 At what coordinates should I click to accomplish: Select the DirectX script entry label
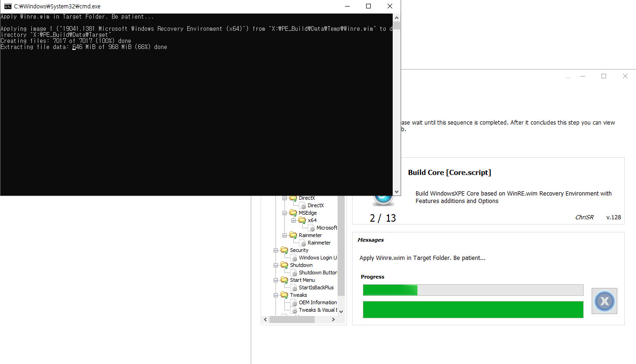tap(316, 206)
